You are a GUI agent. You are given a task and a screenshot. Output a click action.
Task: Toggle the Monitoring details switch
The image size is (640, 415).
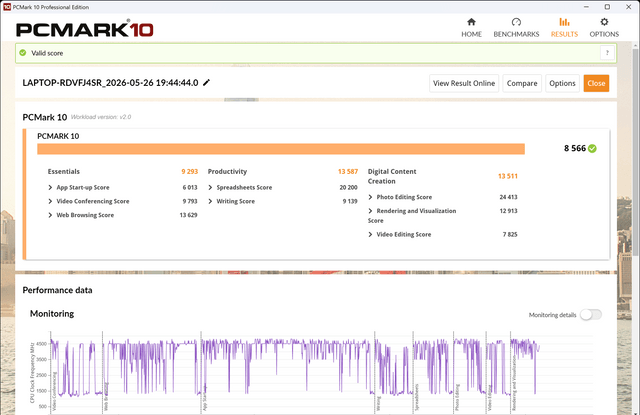click(591, 315)
